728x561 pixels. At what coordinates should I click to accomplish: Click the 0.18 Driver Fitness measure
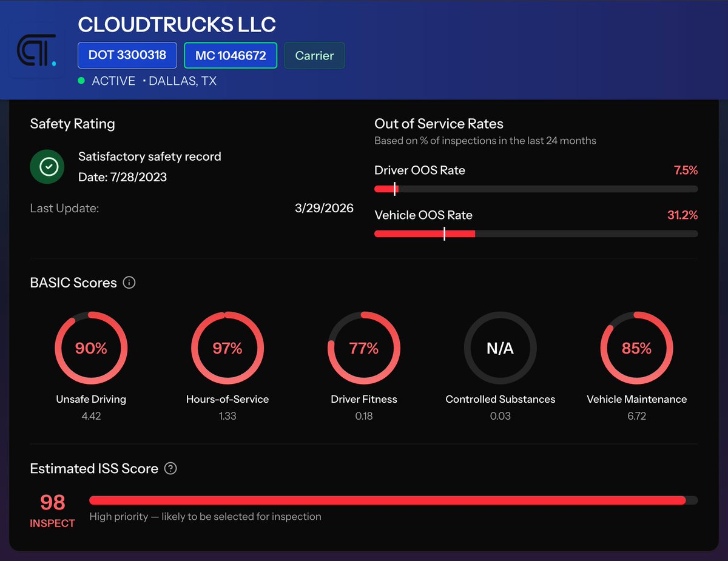(x=364, y=416)
